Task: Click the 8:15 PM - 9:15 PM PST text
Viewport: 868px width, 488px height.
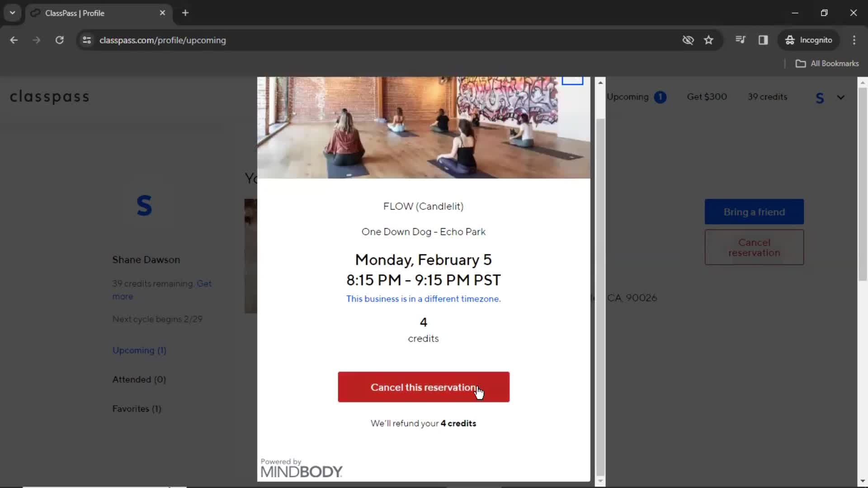Action: click(x=424, y=280)
